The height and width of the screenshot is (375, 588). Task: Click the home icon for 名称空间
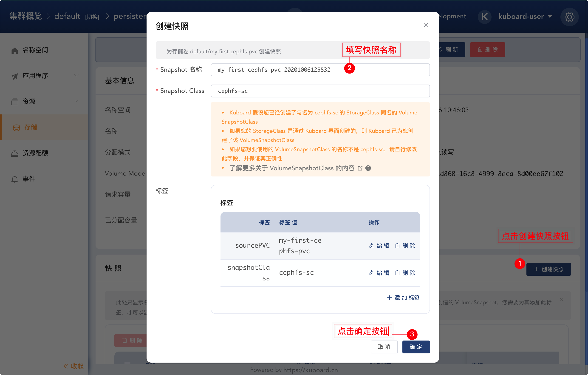coord(15,51)
